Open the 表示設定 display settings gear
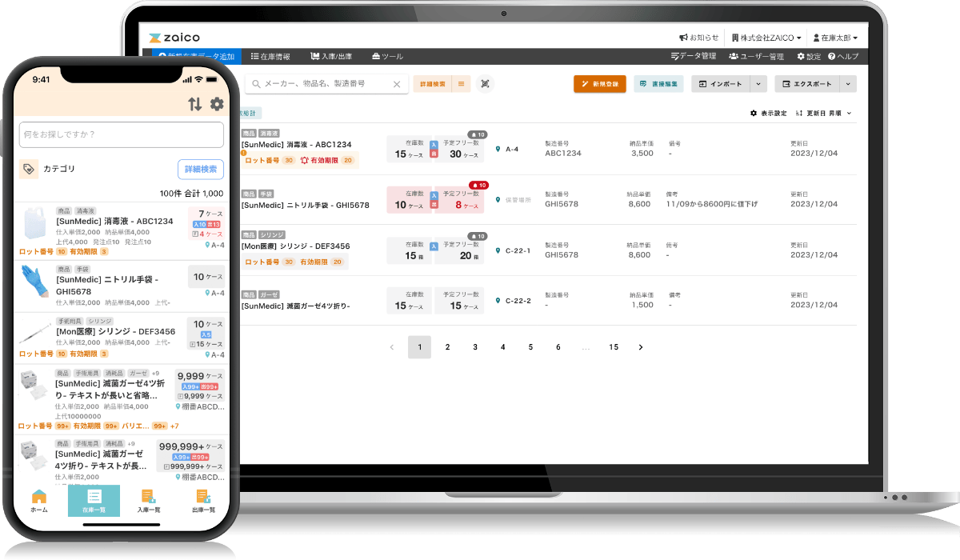 (754, 113)
